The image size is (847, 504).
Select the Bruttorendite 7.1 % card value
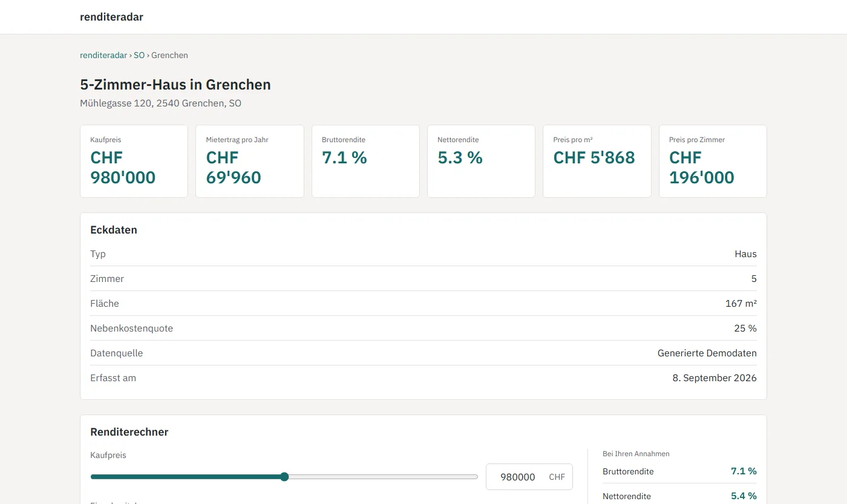(x=344, y=158)
